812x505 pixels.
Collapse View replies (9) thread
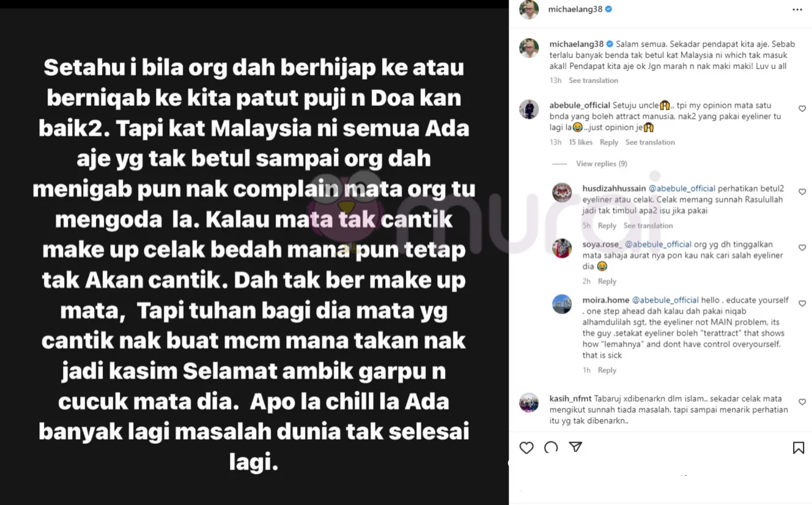(602, 164)
